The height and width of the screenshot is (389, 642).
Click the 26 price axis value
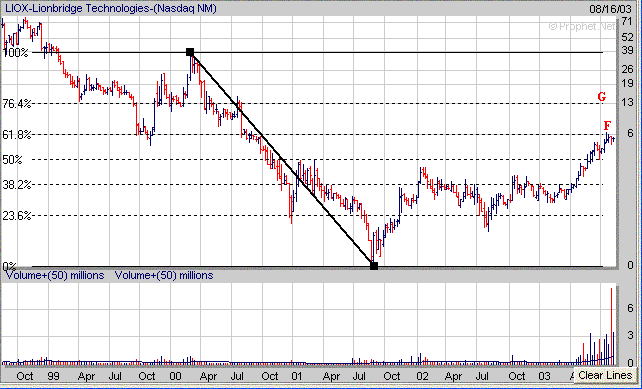(x=628, y=69)
